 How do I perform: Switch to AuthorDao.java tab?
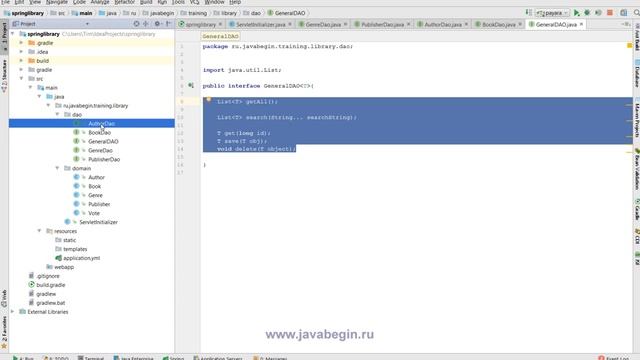click(x=442, y=24)
